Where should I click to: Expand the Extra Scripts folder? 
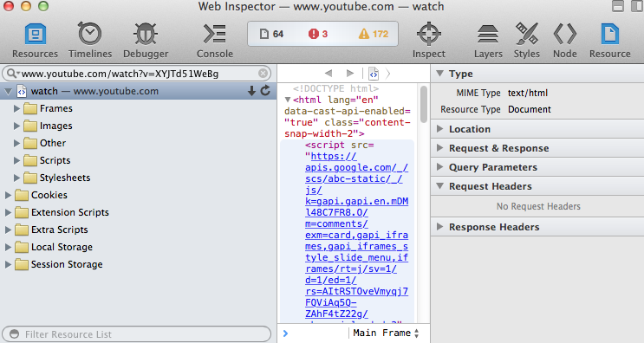pos(8,230)
